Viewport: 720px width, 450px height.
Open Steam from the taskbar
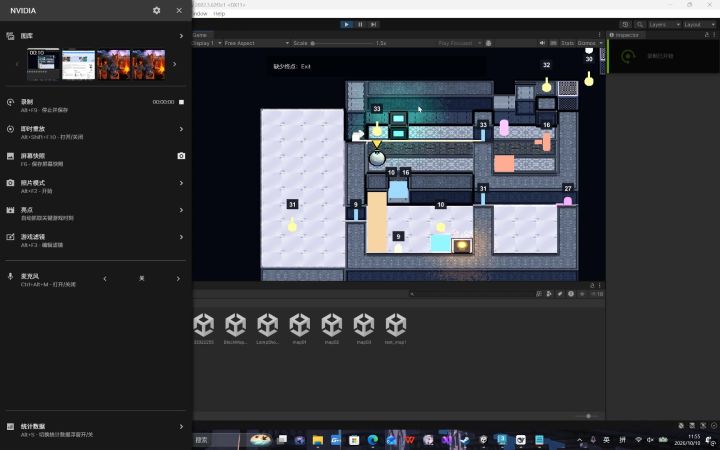pyautogui.click(x=465, y=440)
